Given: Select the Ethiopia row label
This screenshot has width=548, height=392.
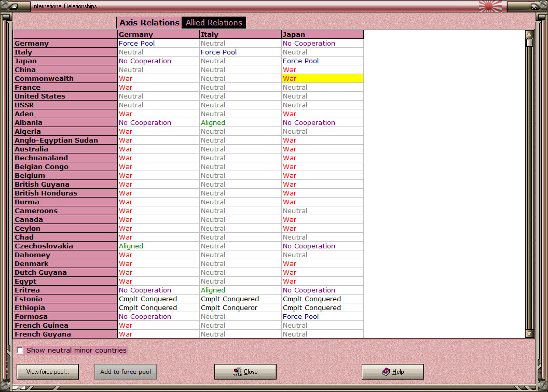Looking at the screenshot, I should click(65, 308).
